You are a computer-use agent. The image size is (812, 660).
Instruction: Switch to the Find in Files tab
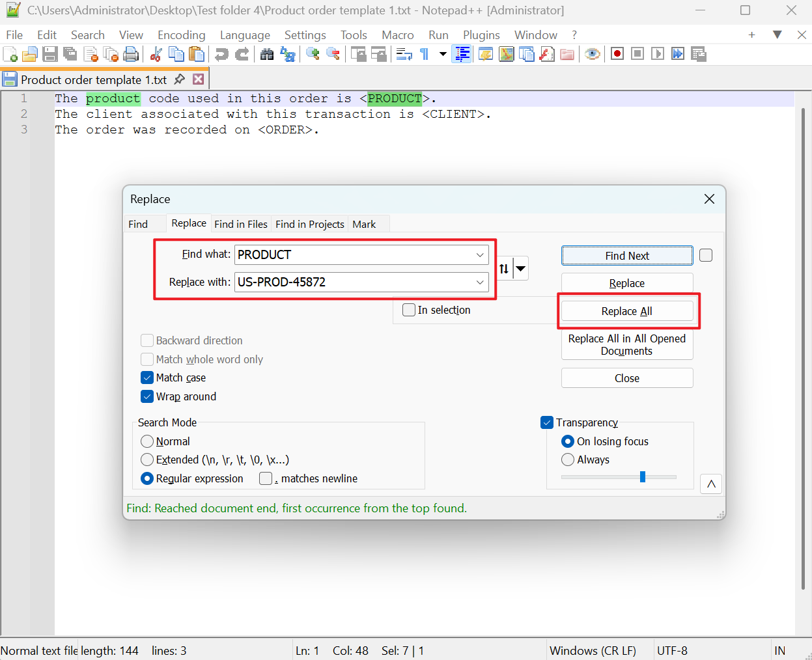tap(241, 224)
